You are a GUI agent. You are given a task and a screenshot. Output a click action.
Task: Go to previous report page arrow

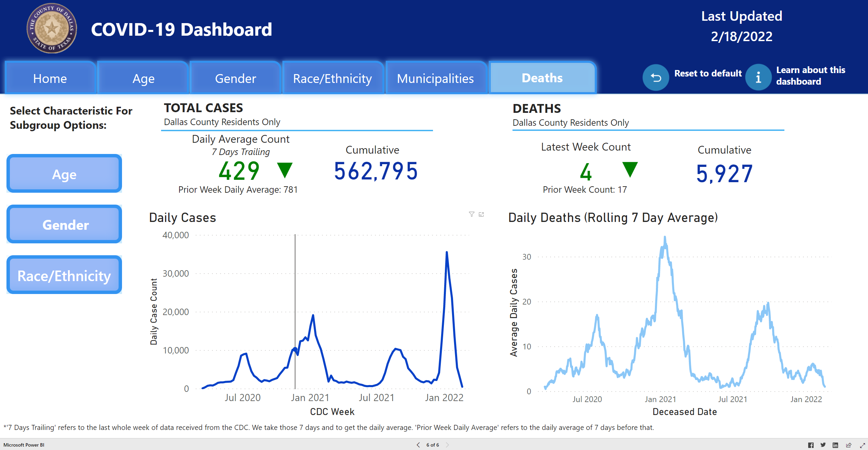coord(418,445)
